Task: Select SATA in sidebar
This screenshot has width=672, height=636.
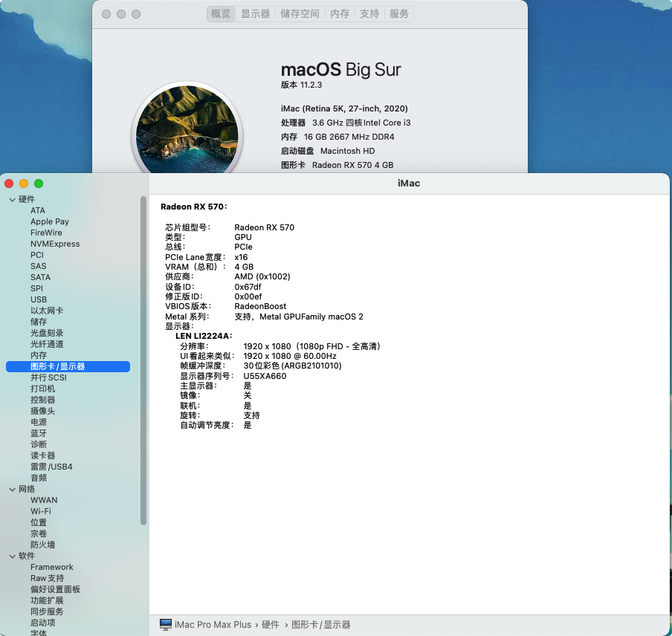Action: point(40,277)
